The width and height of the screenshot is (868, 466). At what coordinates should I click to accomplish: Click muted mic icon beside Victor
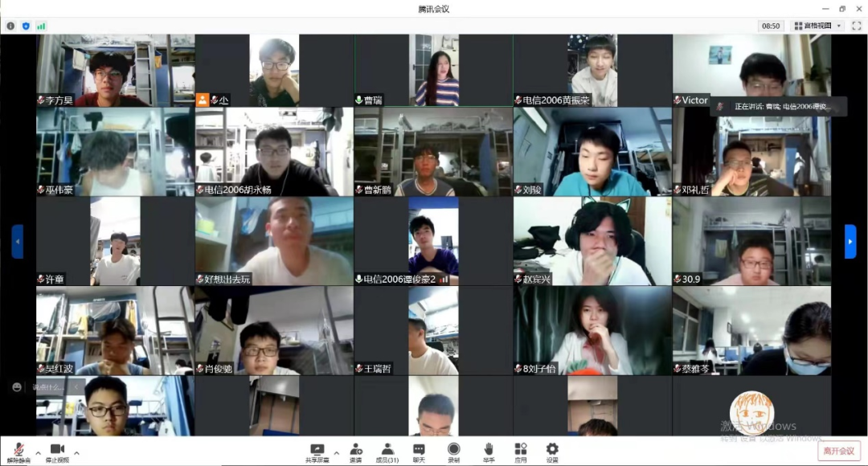[678, 100]
